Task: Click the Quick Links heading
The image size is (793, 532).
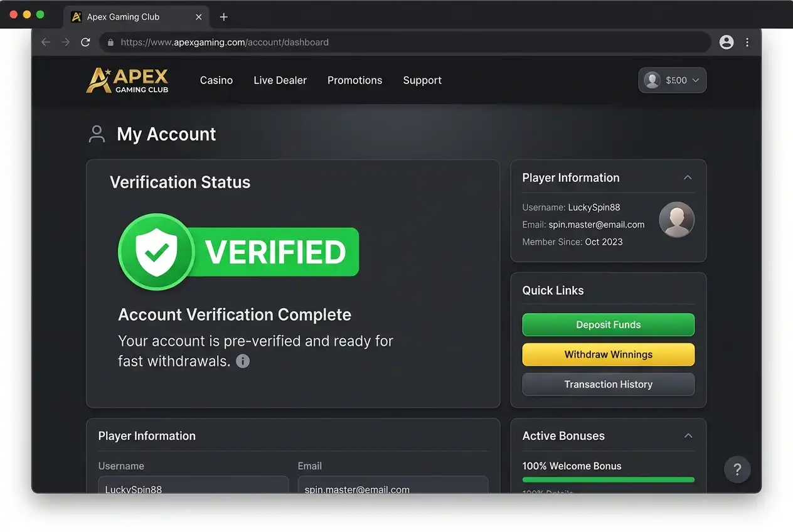Action: pyautogui.click(x=553, y=290)
